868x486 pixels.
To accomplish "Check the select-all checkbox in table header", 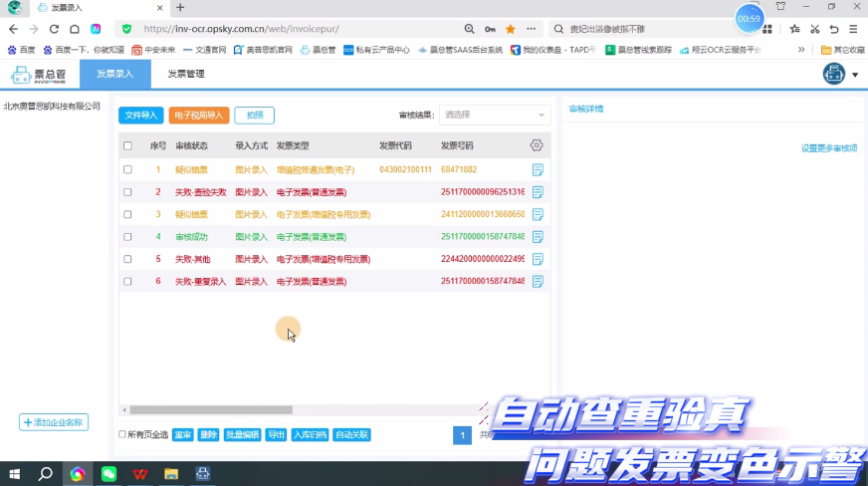I will (x=127, y=146).
